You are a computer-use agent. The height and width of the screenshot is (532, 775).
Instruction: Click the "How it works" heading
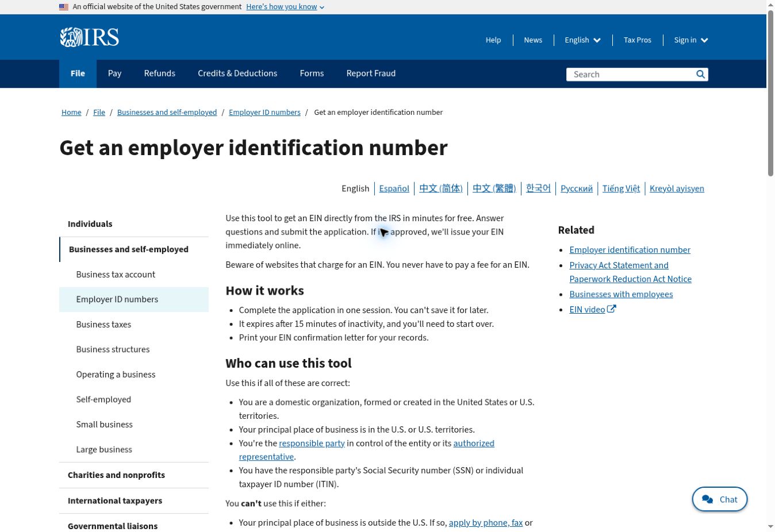(x=264, y=291)
